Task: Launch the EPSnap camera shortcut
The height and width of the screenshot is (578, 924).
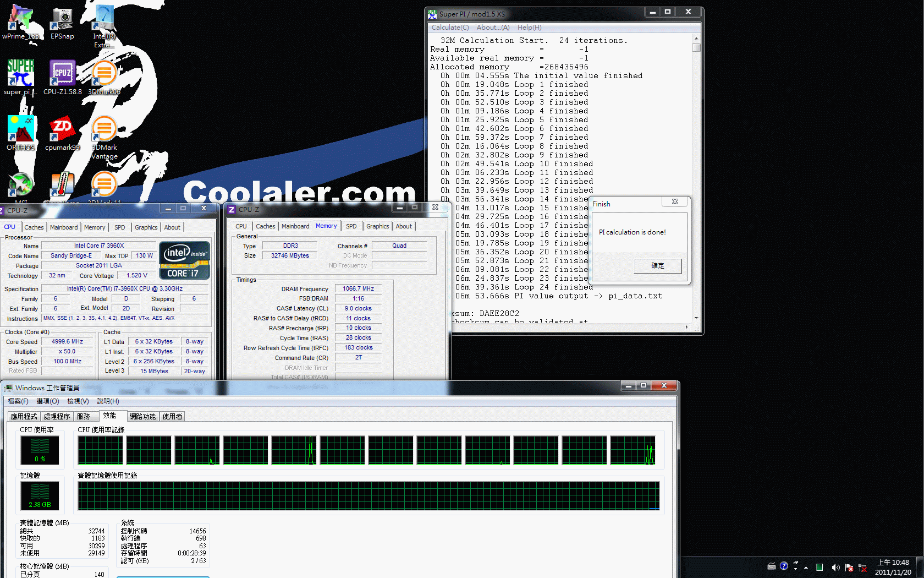Action: [62, 22]
